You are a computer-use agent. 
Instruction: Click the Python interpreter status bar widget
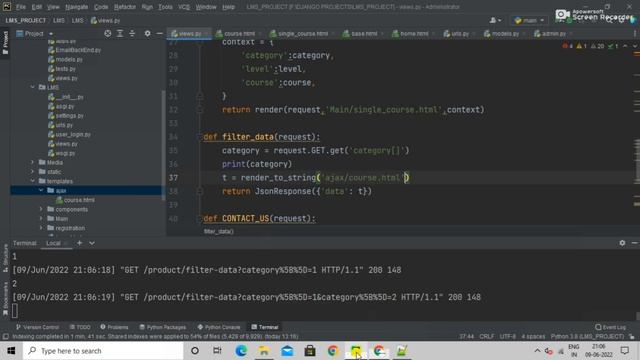point(587,336)
